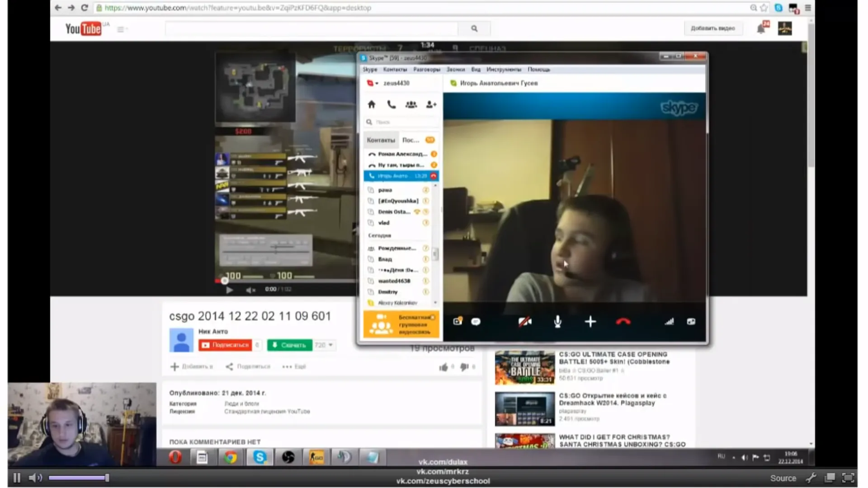868x488 pixels.
Task: Click the Skype contact search field
Action: 401,122
